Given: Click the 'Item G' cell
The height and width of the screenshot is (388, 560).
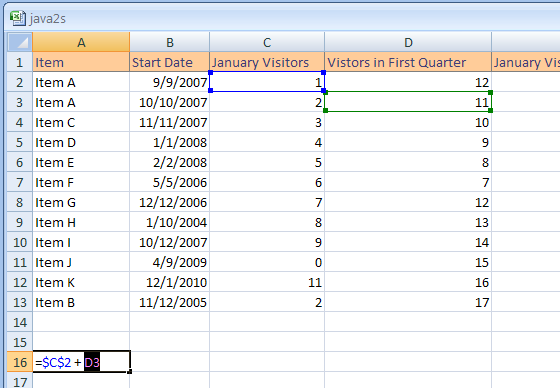Looking at the screenshot, I should pyautogui.click(x=81, y=203).
